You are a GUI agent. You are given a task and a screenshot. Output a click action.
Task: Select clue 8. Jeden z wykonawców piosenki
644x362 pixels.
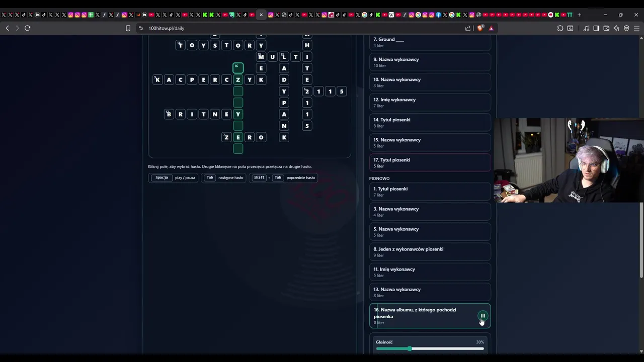tap(430, 251)
